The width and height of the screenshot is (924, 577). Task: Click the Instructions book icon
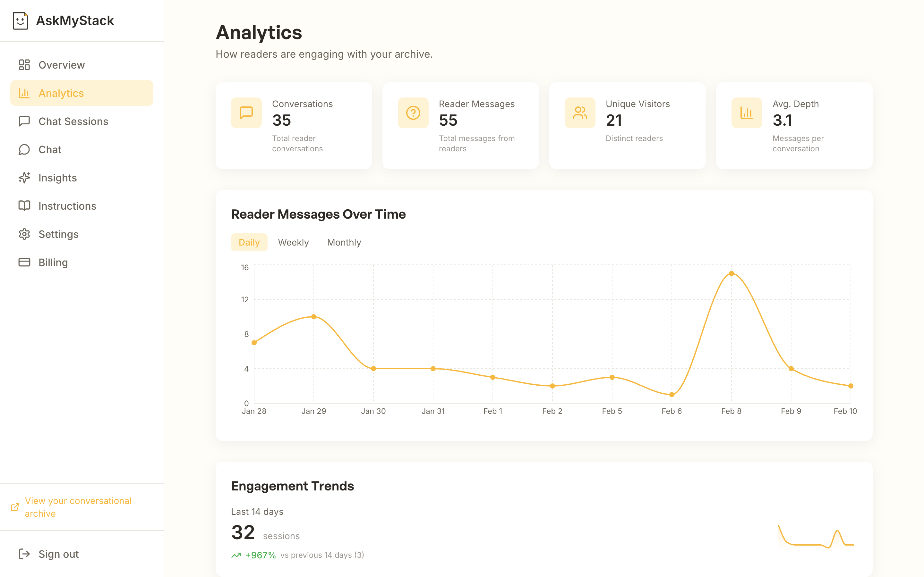[24, 206]
